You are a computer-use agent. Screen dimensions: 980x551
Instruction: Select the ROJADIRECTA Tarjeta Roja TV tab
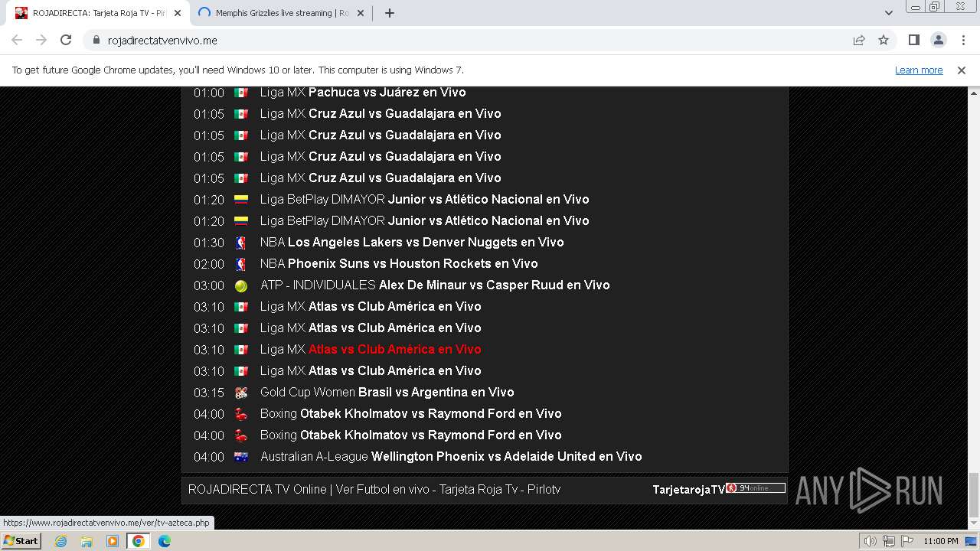pos(98,13)
